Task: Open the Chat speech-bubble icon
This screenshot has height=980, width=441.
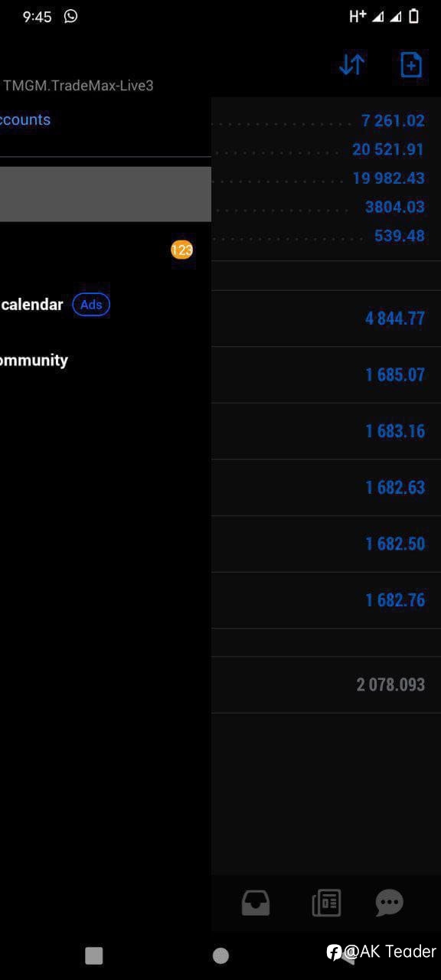Action: [390, 903]
